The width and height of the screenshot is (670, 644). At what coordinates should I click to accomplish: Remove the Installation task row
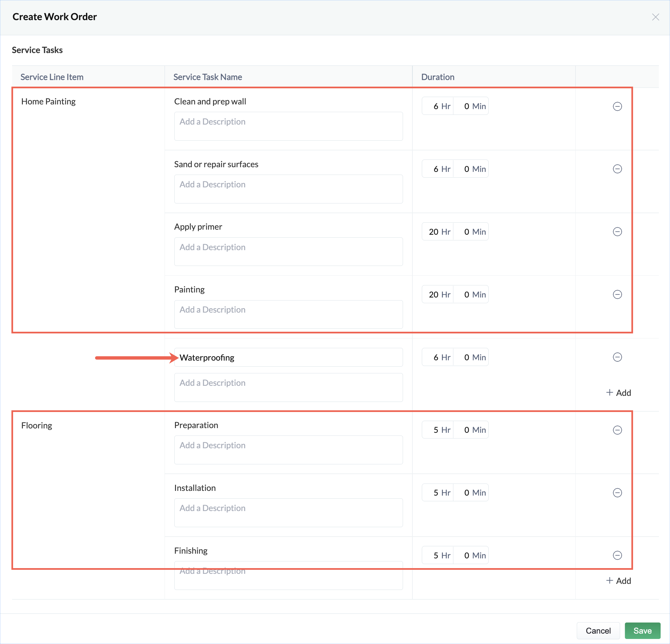click(617, 493)
